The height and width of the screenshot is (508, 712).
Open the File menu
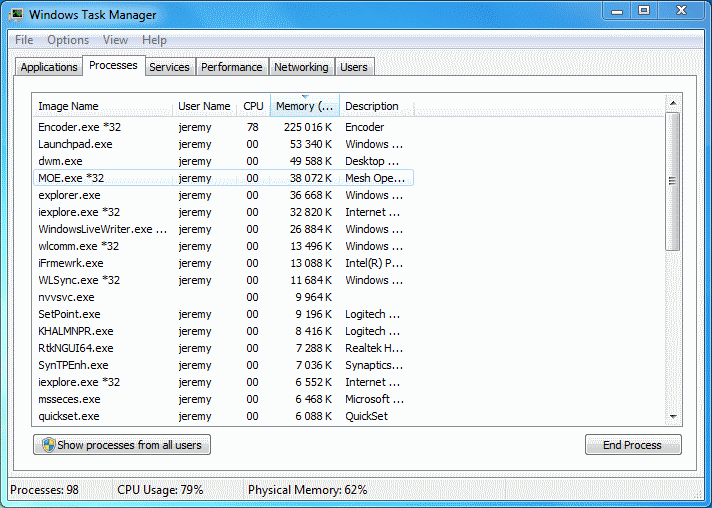pyautogui.click(x=24, y=40)
